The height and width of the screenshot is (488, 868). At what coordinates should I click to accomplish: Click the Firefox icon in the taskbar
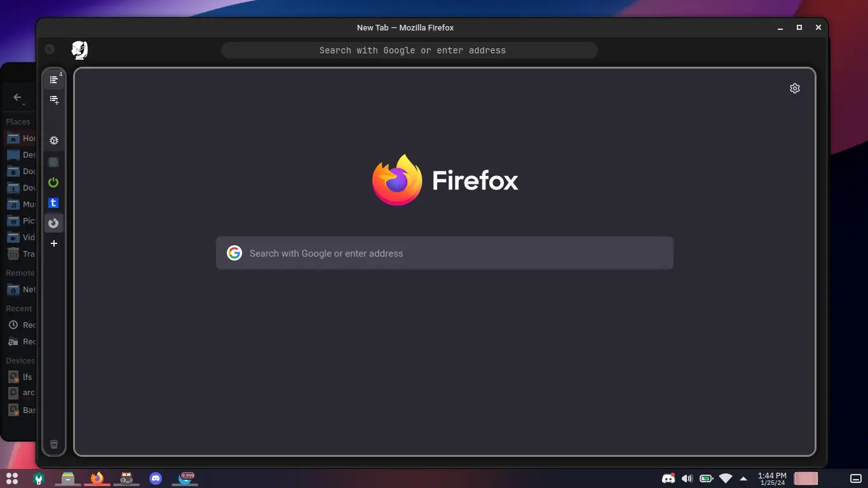click(97, 478)
